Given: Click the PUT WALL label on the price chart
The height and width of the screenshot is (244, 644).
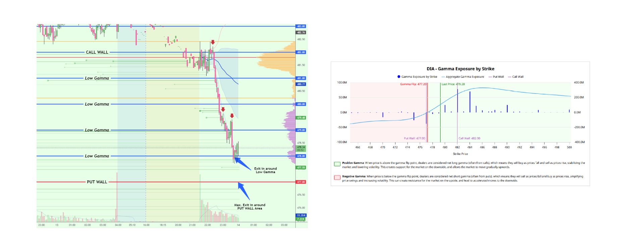Looking at the screenshot, I should click(97, 182).
